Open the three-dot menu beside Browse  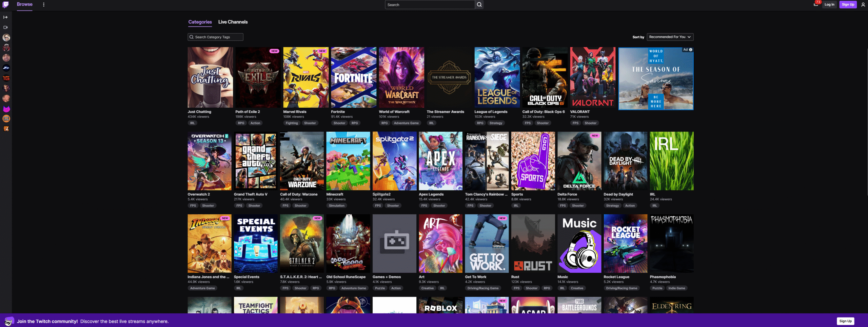coord(44,4)
